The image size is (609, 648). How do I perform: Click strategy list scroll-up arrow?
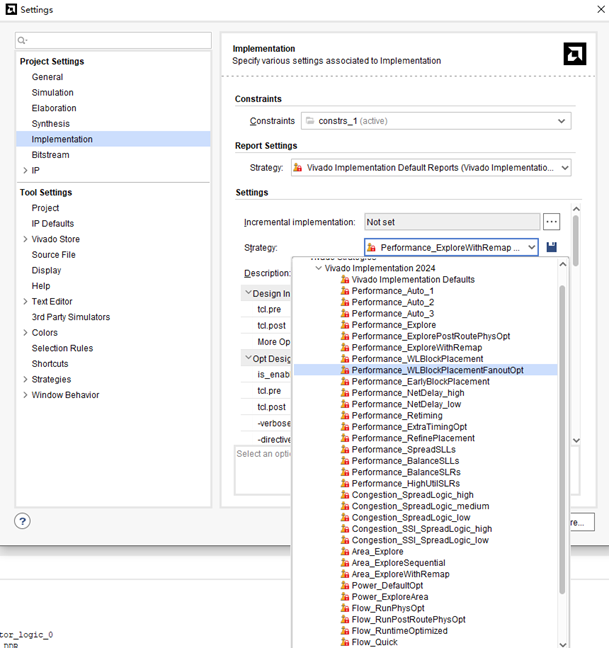click(x=563, y=264)
